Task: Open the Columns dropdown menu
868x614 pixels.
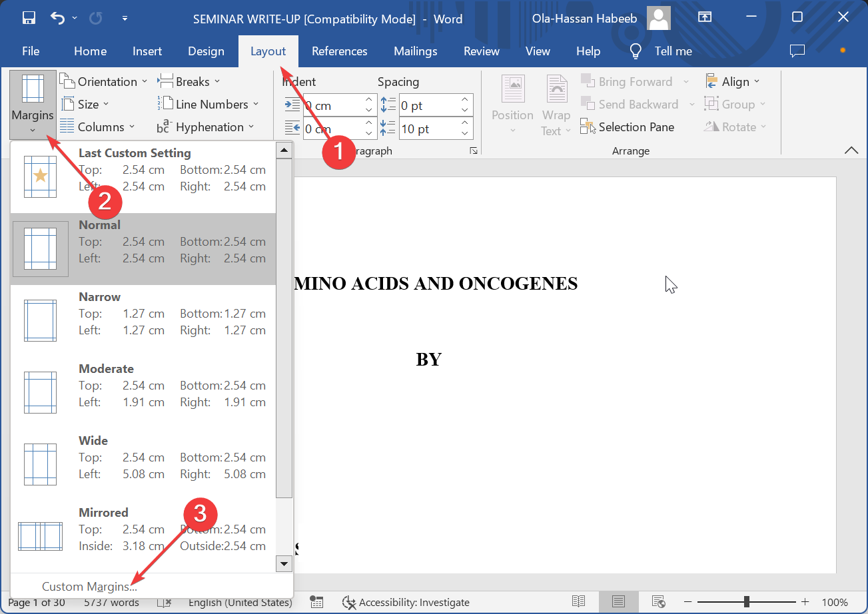Action: point(97,127)
